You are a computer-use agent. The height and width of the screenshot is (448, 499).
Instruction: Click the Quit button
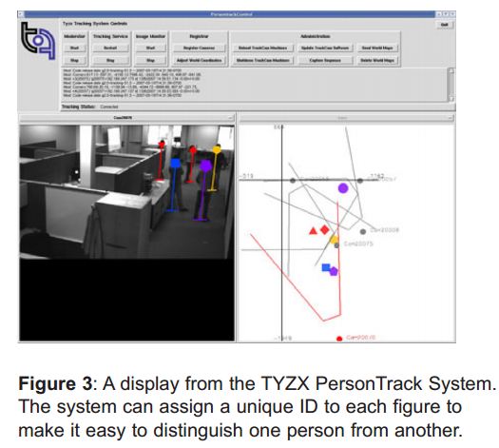tap(445, 25)
